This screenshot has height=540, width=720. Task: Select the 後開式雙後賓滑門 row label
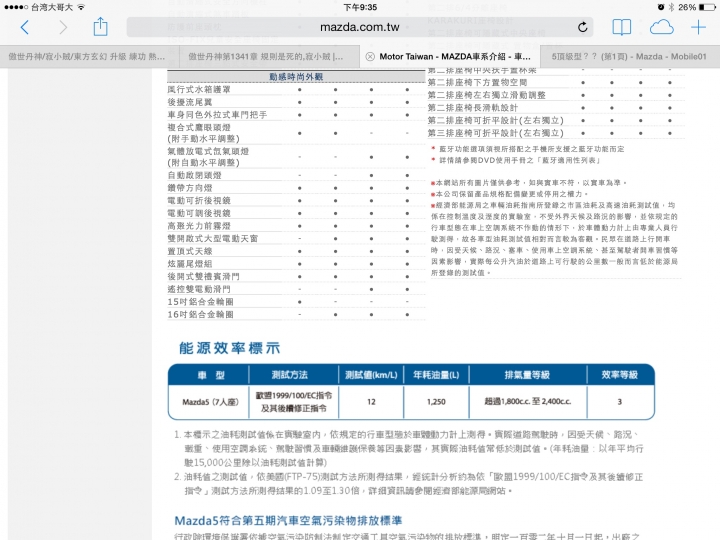[203, 276]
